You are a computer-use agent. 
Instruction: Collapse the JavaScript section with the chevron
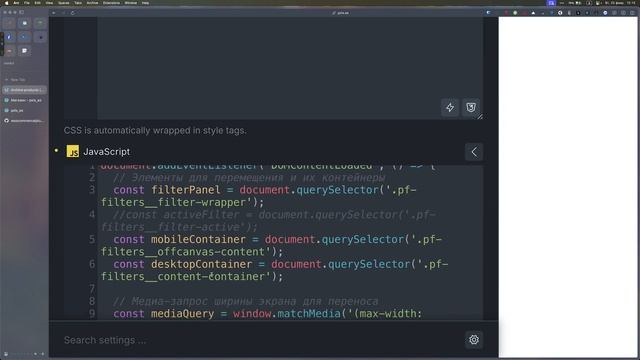[x=474, y=152]
